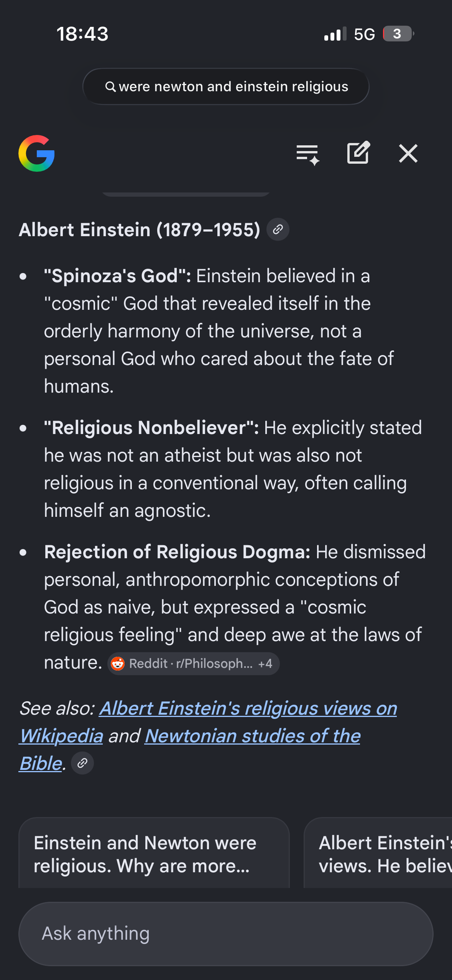
Task: Open the AI history list icon
Action: click(308, 154)
